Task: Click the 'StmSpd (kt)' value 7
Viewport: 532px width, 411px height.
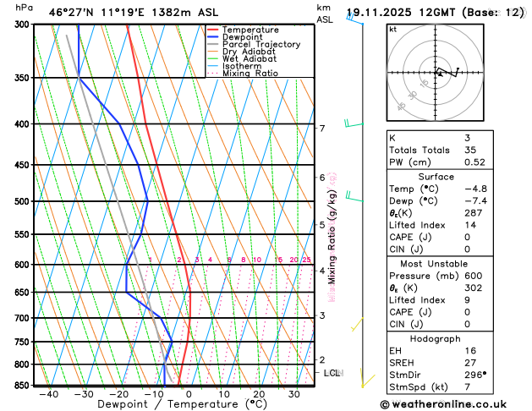Action: [x=468, y=387]
